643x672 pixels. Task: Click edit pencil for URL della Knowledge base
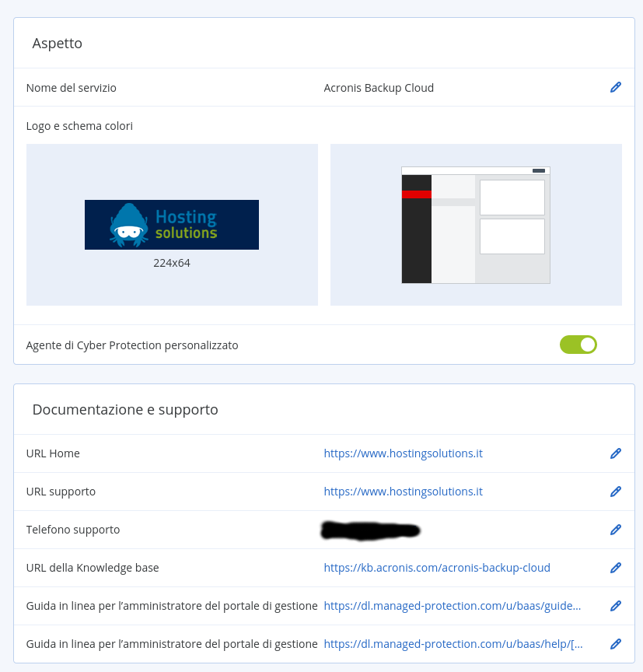(616, 568)
